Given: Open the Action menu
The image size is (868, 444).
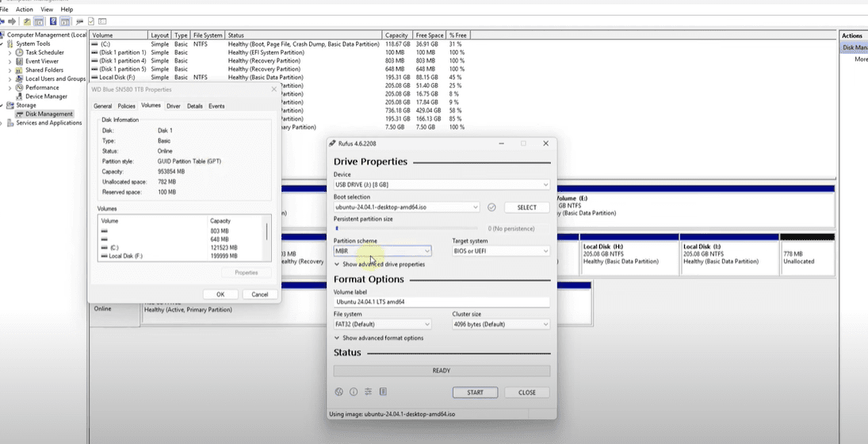Looking at the screenshot, I should point(24,10).
